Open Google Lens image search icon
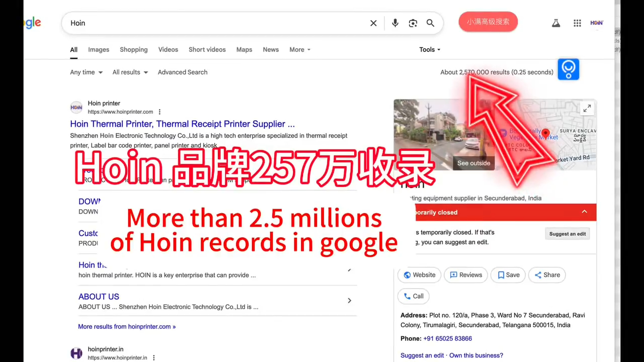 tap(413, 23)
